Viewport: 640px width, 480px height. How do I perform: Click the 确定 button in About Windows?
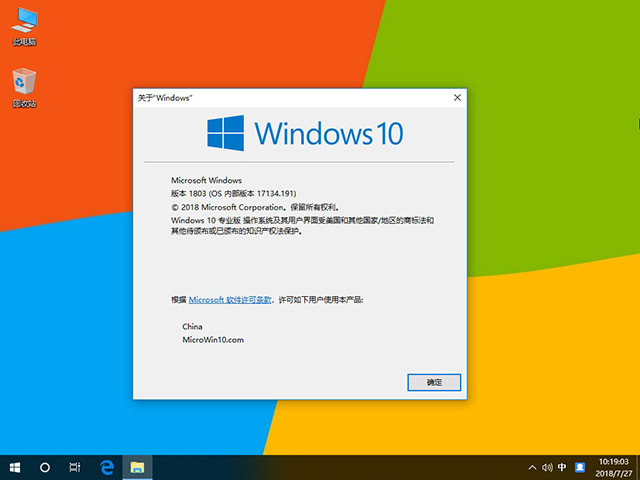[434, 382]
